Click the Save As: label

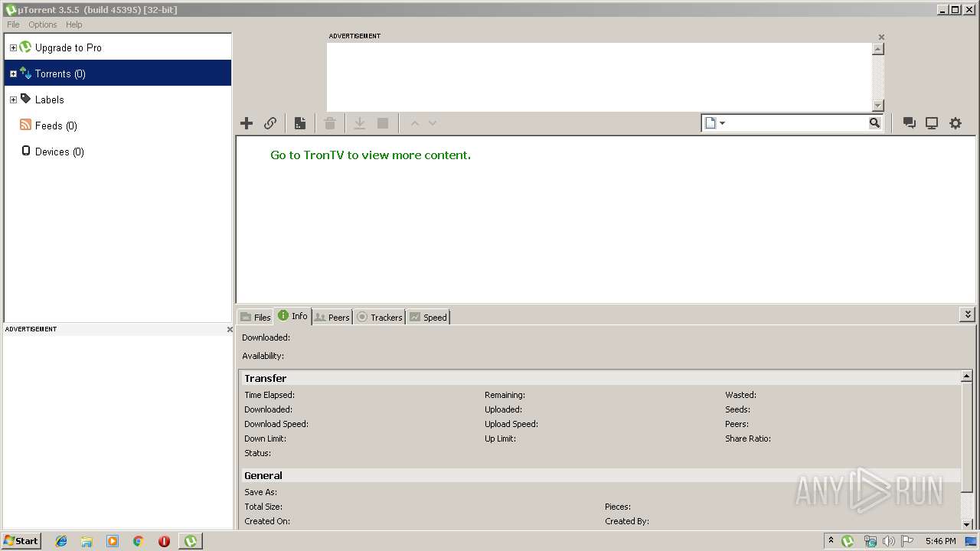coord(260,492)
